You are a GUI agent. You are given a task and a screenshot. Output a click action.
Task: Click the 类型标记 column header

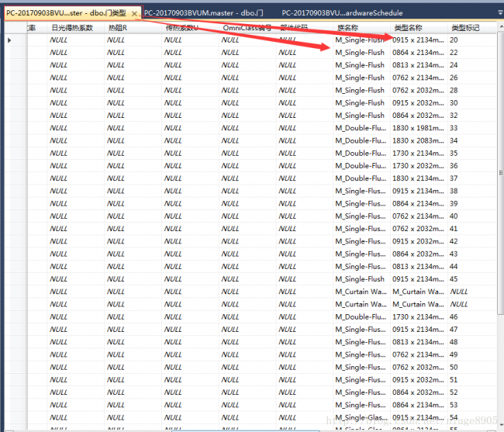465,28
